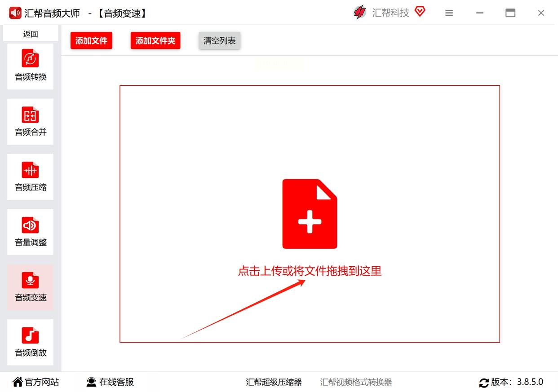Screen dimensions: 558x392
Task: Click the 在线客服 support agent icon
Action: [x=91, y=382]
